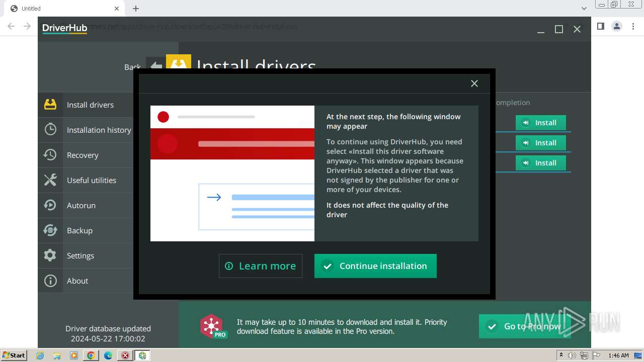Click the warning illustration thumbnail in dialog
This screenshot has height=362, width=644.
pos(232,173)
